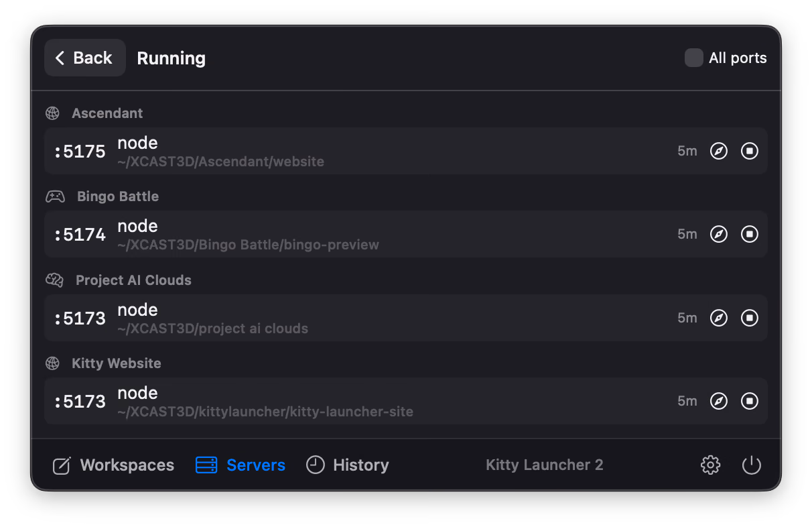Go back with the Back button
Image resolution: width=812 pixels, height=527 pixels.
point(85,58)
